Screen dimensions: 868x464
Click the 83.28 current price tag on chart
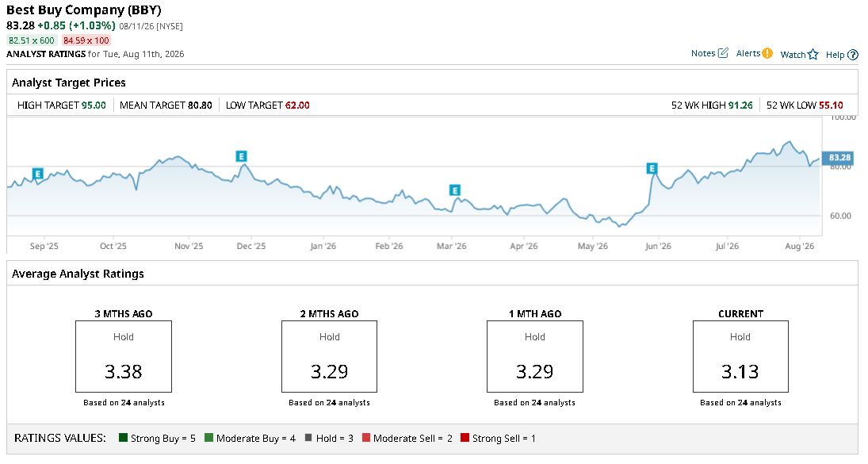(838, 158)
